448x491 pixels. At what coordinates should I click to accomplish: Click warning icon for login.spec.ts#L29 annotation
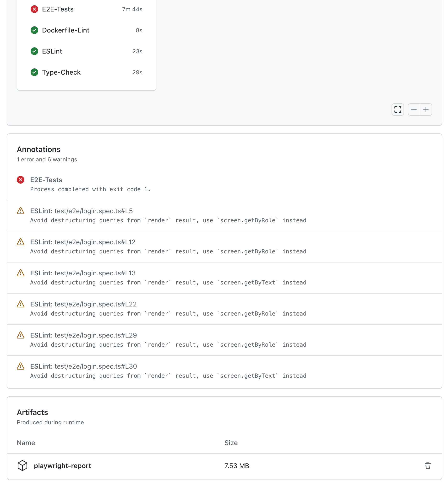(21, 335)
